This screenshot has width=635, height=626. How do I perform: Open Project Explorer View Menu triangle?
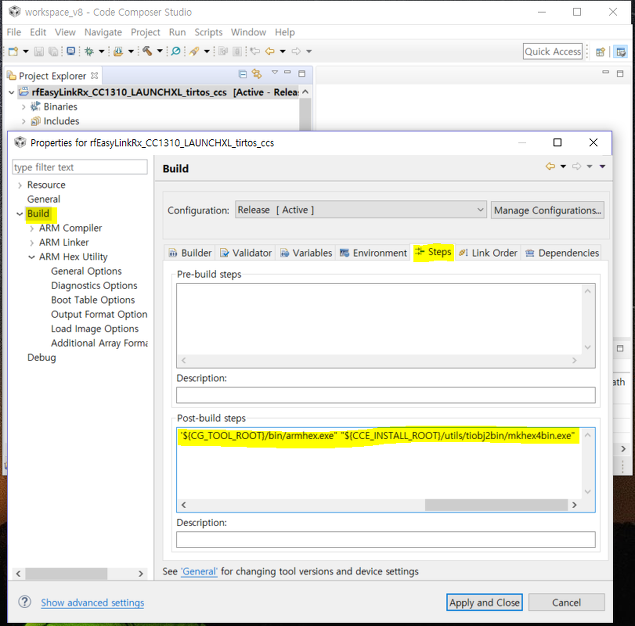coord(275,72)
